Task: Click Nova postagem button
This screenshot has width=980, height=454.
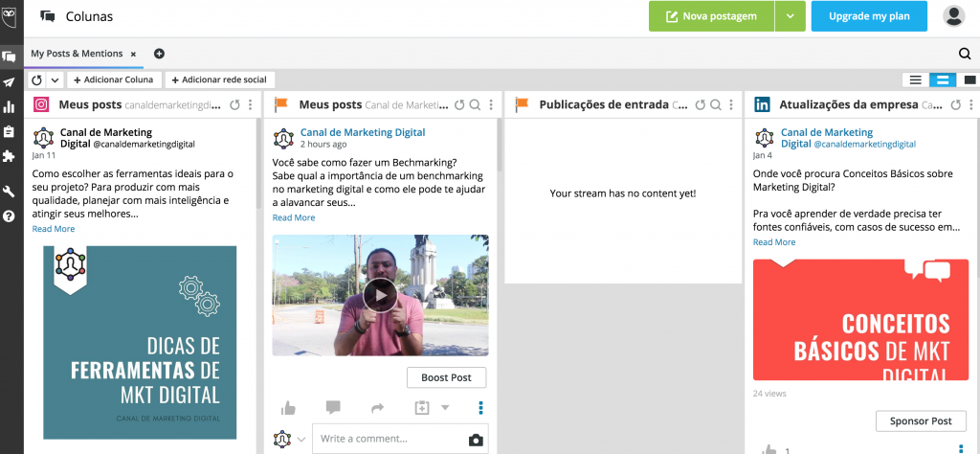Action: point(712,16)
